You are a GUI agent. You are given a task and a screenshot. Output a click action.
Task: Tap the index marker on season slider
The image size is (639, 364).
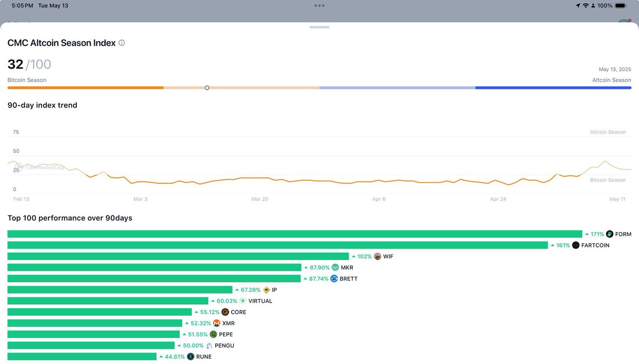click(x=207, y=88)
